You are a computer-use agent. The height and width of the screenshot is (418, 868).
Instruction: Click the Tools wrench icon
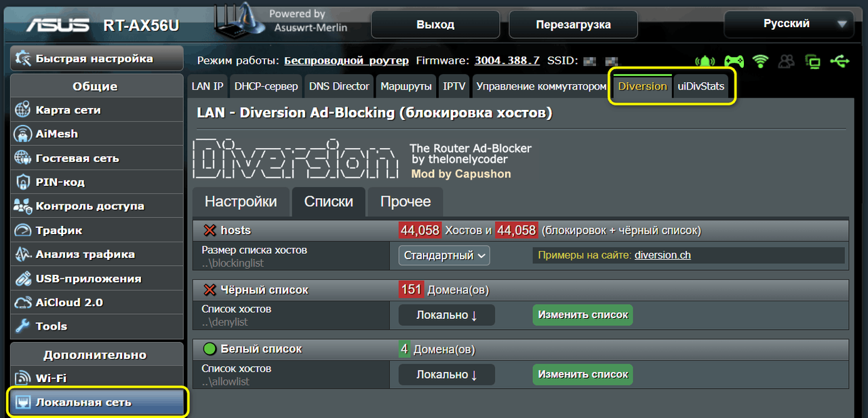[x=23, y=326]
